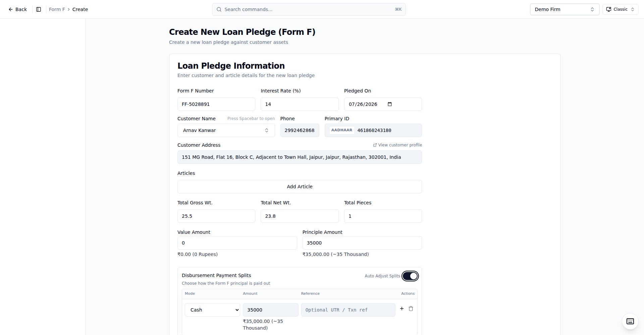
Task: Click the ₹35,000.00 (~35 Thousand) principle hint
Action: [x=335, y=254]
